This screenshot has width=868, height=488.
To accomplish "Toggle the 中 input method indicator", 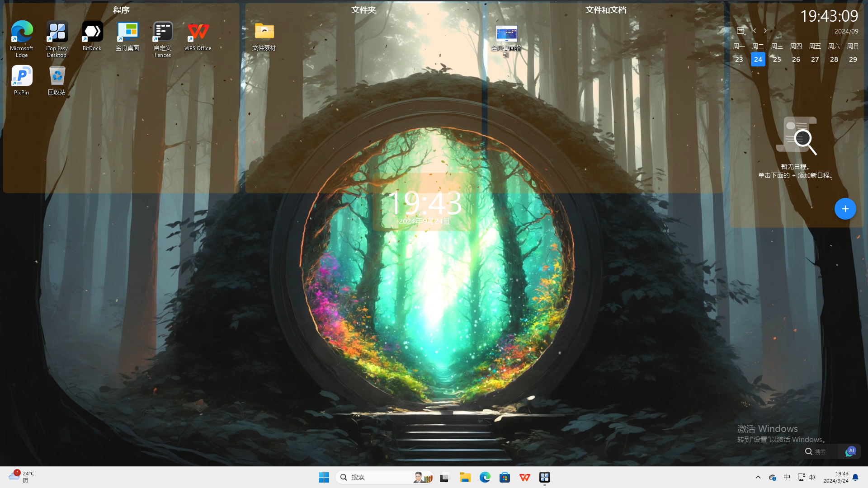I will click(x=787, y=477).
